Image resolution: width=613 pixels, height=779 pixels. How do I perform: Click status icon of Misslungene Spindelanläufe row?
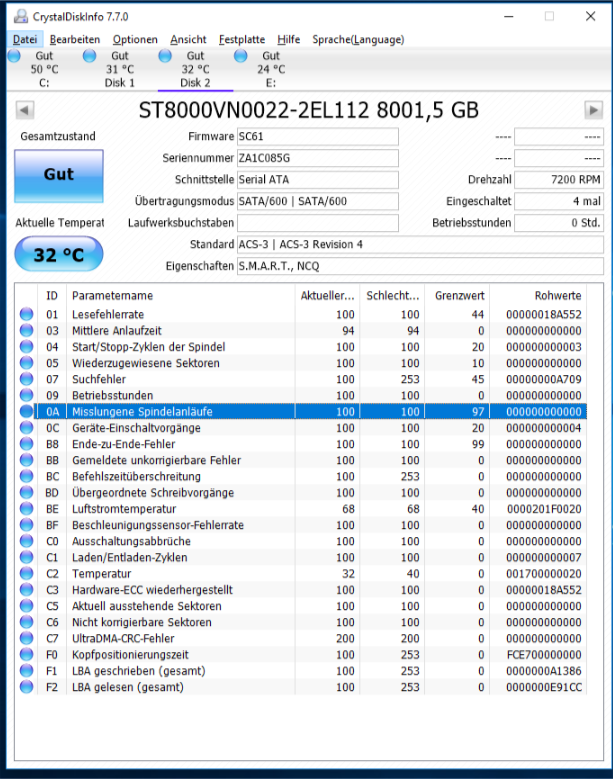click(x=26, y=411)
